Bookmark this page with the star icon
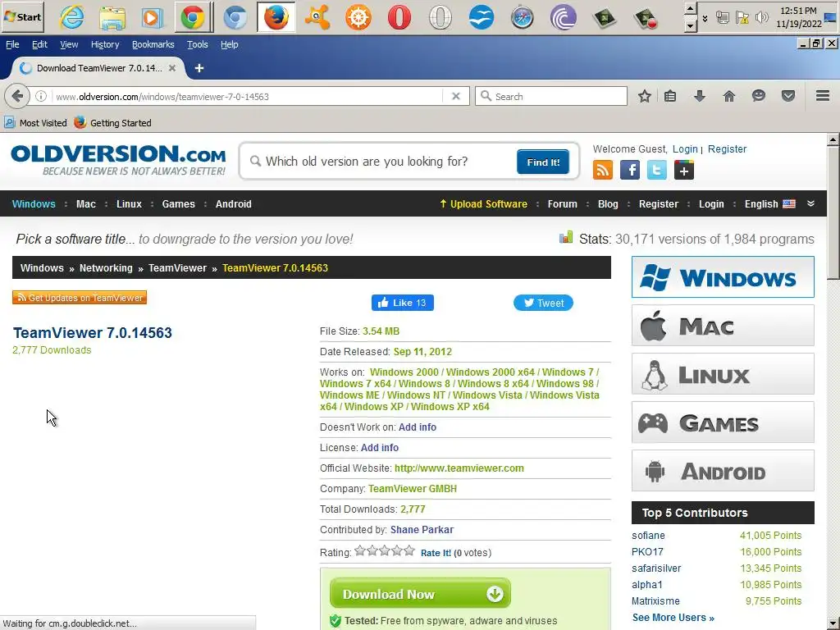The width and height of the screenshot is (840, 630). 645,97
